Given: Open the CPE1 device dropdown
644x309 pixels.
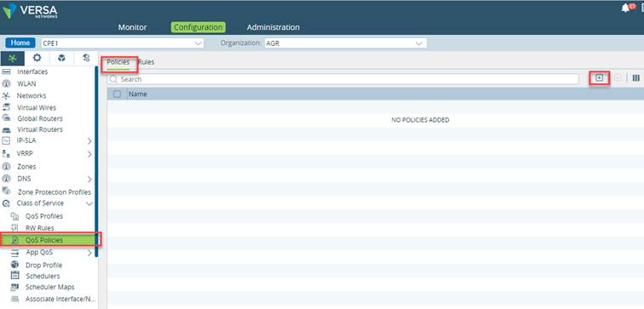Looking at the screenshot, I should (123, 43).
